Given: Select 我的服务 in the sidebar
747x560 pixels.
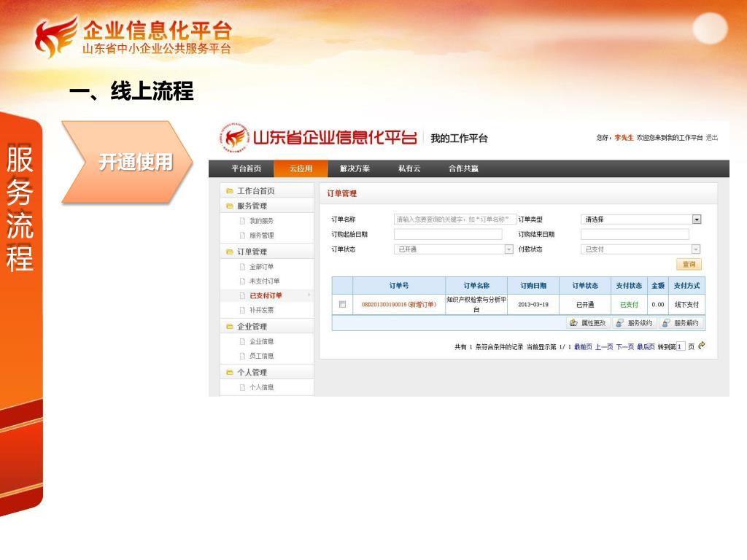Looking at the screenshot, I should coord(262,221).
